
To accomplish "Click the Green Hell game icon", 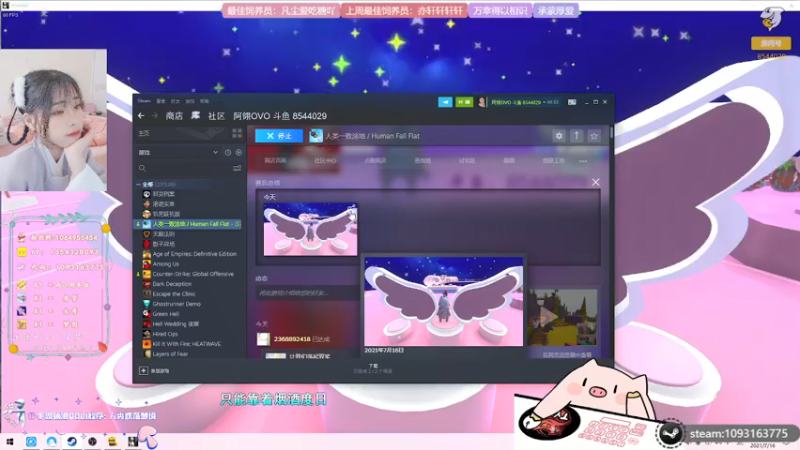I will click(x=146, y=314).
